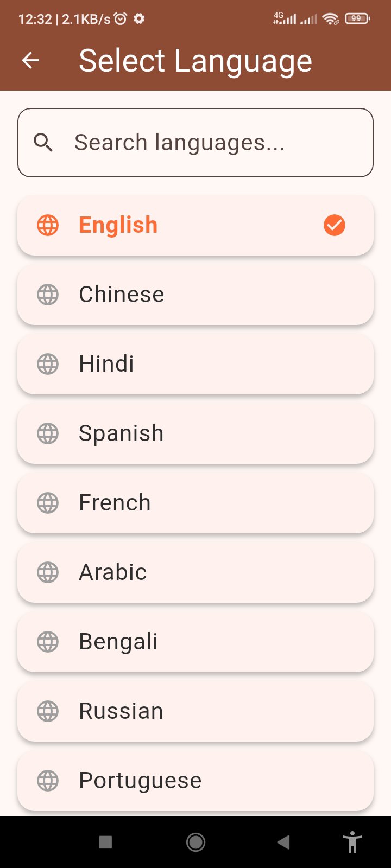Screen dimensions: 391x868
Task: Tap the orange globe beside English
Action: click(x=48, y=225)
